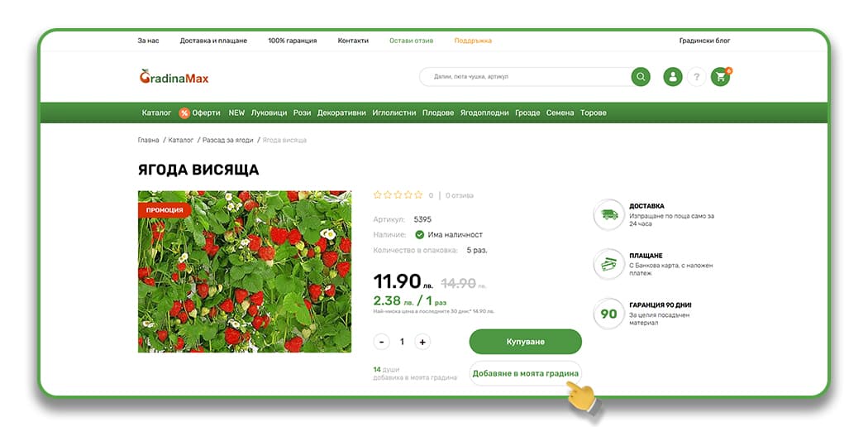Click the strawberry product image
This screenshot has height=427, width=868.
[x=245, y=271]
